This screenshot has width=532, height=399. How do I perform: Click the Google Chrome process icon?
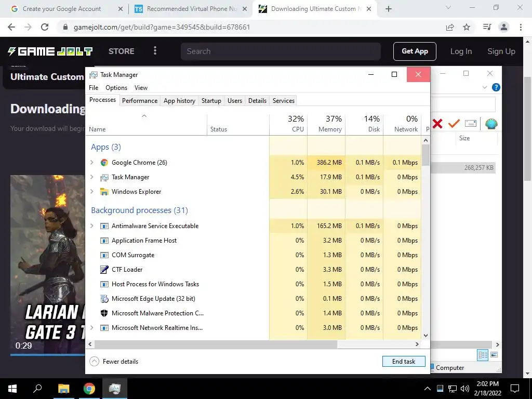pos(104,163)
